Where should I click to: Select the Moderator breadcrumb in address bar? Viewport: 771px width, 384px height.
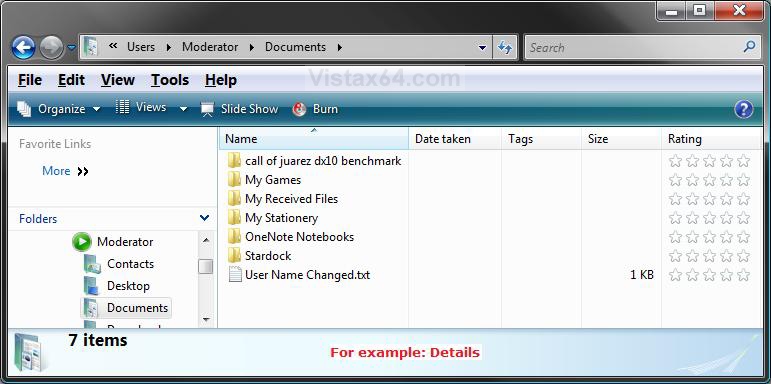pyautogui.click(x=210, y=47)
